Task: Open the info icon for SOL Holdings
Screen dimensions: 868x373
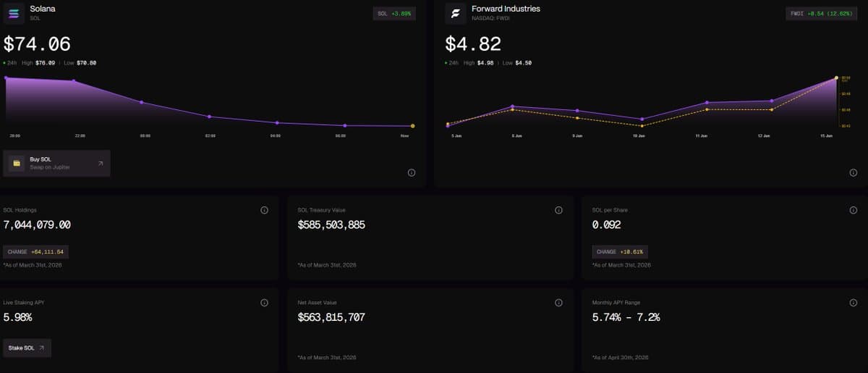Action: 264,210
